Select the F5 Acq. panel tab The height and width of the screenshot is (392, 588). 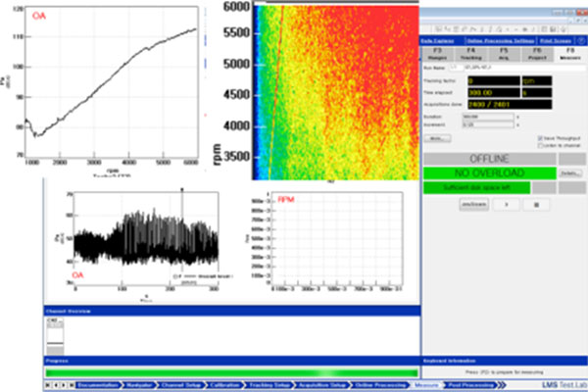[504, 54]
